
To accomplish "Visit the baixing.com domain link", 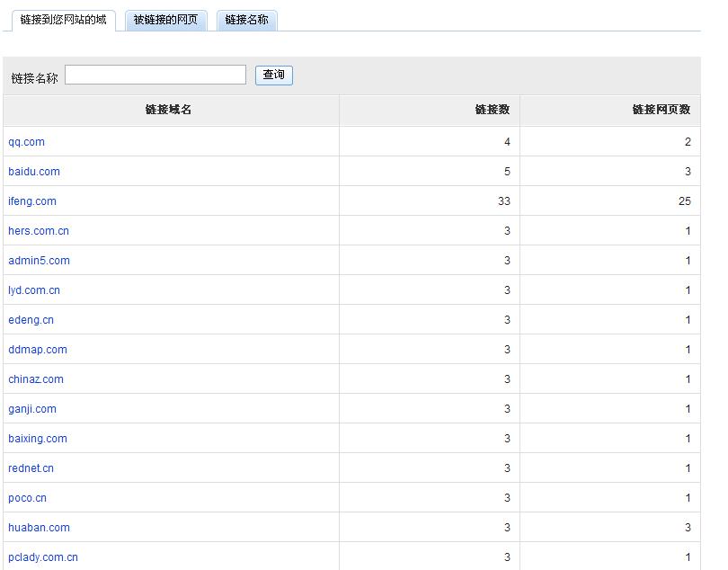I will 38,439.
